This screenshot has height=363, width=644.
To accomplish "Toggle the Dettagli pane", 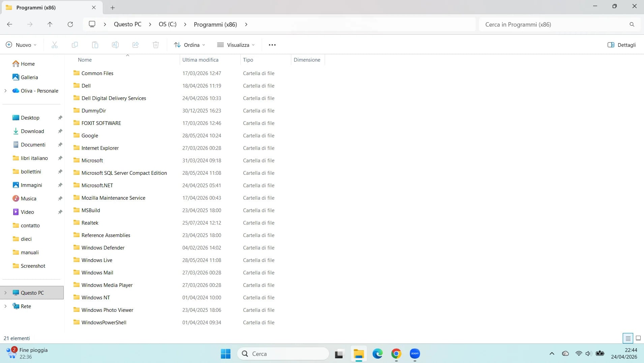I will coord(621,45).
